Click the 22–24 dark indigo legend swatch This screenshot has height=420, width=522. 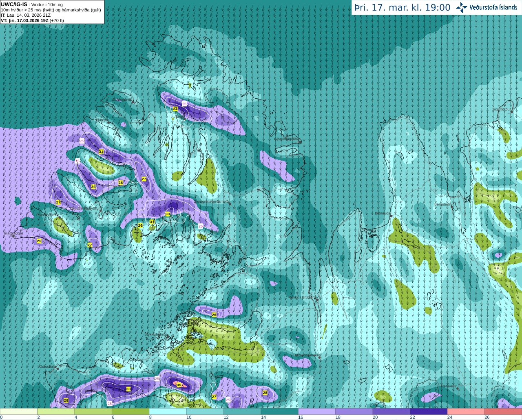429,411
